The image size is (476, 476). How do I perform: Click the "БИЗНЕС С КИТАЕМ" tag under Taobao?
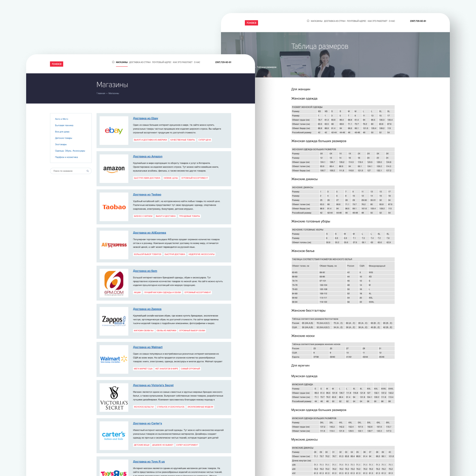point(143,216)
